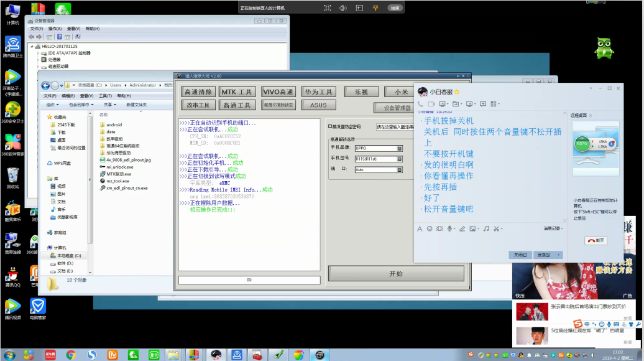The image size is (644, 361).
Task: Expand the 包含到库中 dropdown in Explorer
Action: [x=81, y=105]
